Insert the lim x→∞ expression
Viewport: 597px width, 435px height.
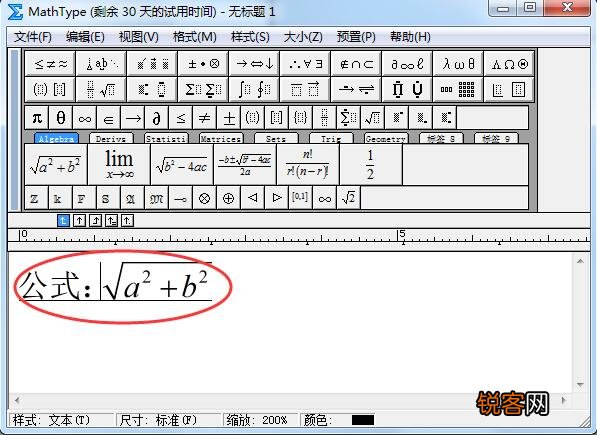coord(119,164)
